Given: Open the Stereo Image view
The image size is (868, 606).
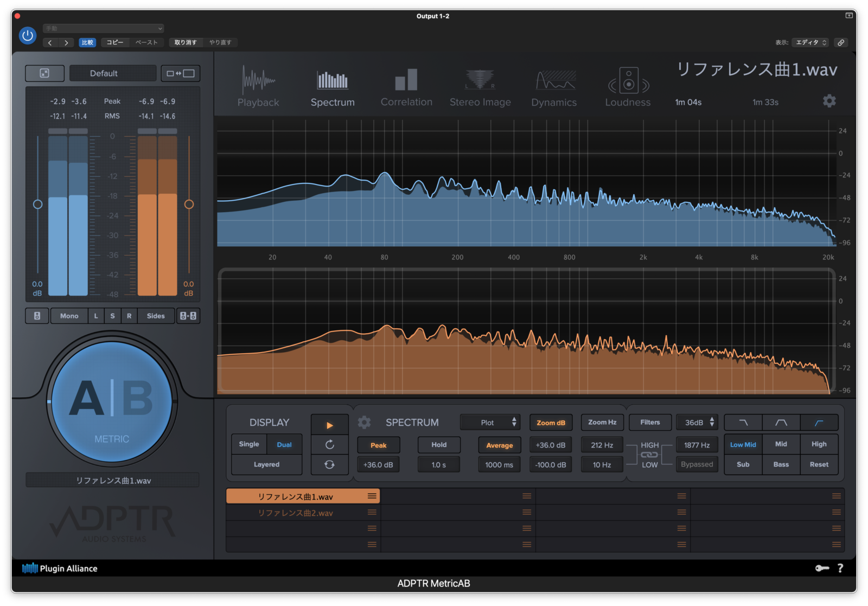Looking at the screenshot, I should coord(480,87).
